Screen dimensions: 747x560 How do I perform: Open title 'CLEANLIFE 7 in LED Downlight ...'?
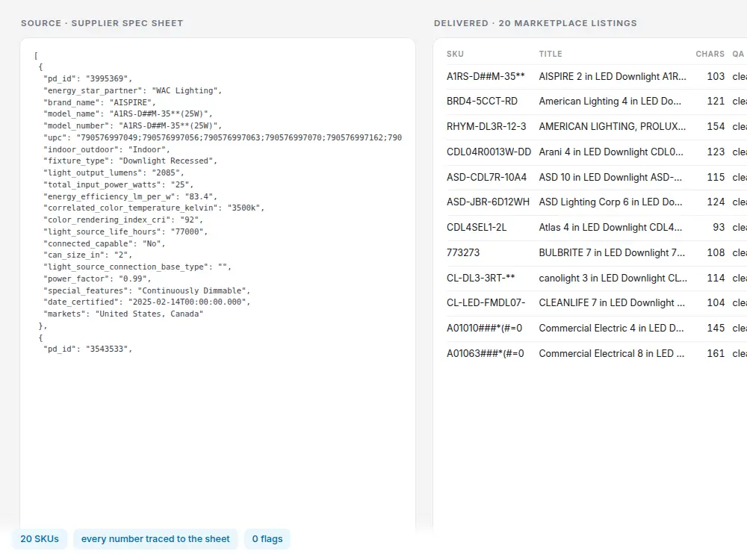pyautogui.click(x=612, y=302)
